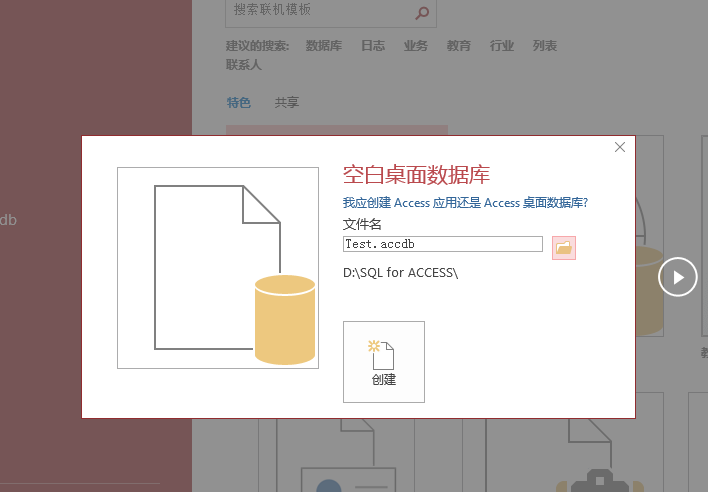Select the 数据库 suggested search
The width and height of the screenshot is (708, 492).
[324, 46]
